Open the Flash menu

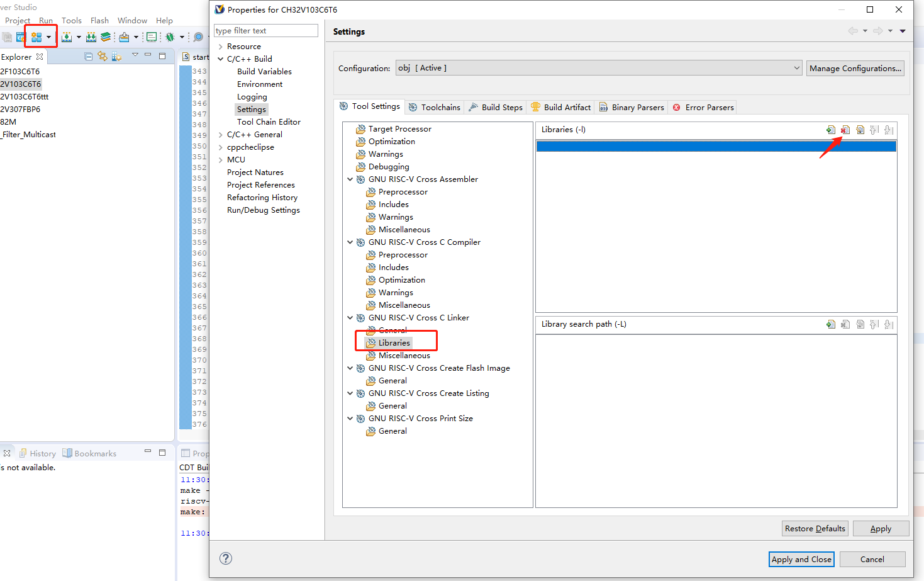99,21
